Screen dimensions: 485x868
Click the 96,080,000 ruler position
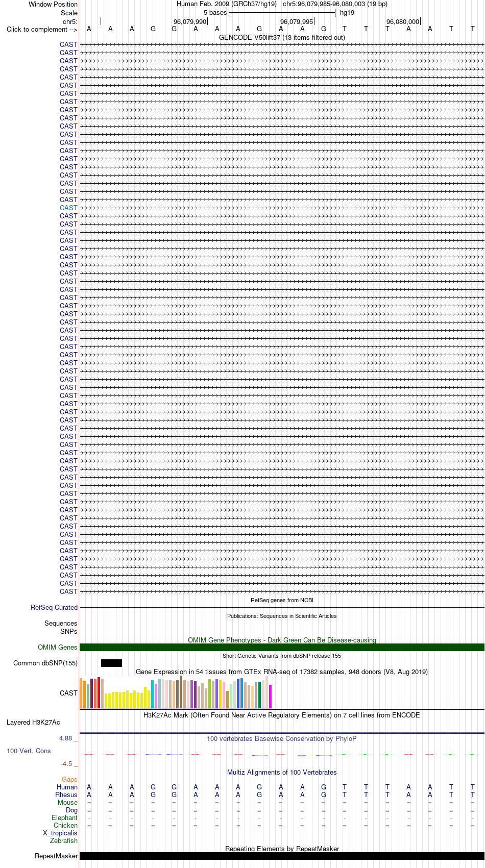403,22
